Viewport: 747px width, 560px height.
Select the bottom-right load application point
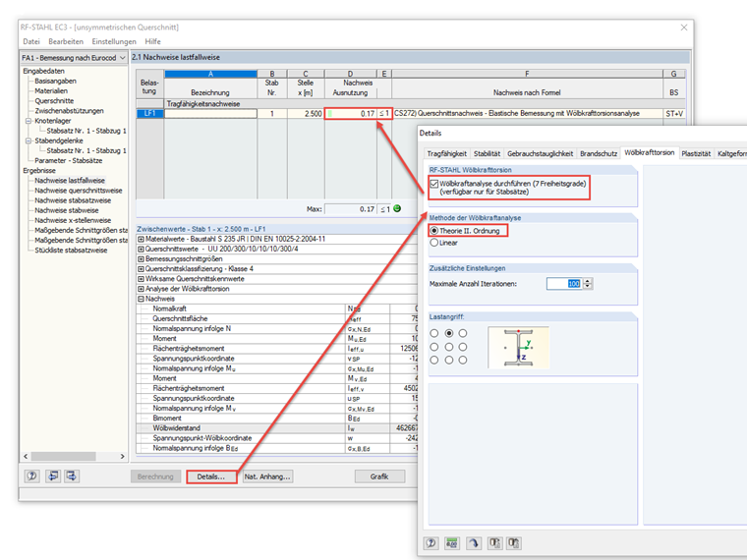coord(463,360)
